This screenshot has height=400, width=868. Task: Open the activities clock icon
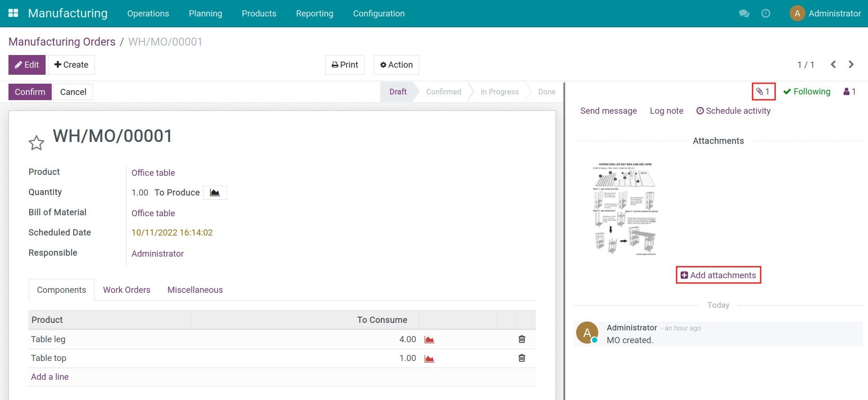pyautogui.click(x=766, y=14)
